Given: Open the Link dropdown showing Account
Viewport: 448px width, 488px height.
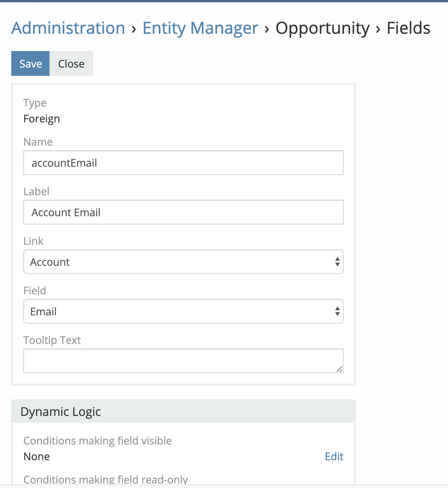Looking at the screenshot, I should click(183, 262).
